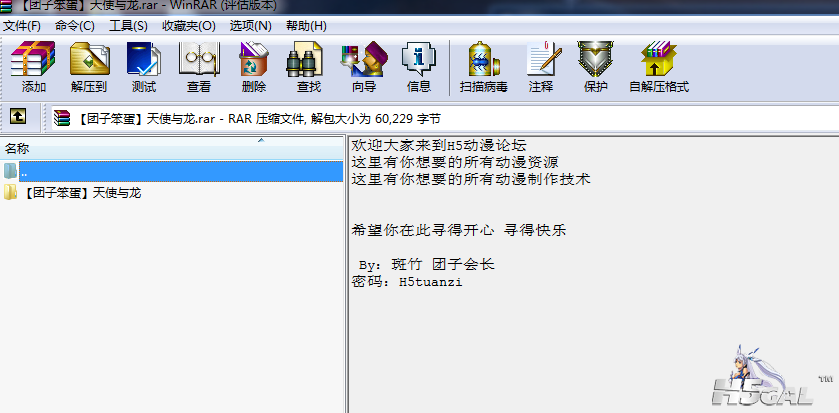The image size is (839, 413).
Task: Click the 添加 (Add) toolbar icon
Action: click(34, 66)
